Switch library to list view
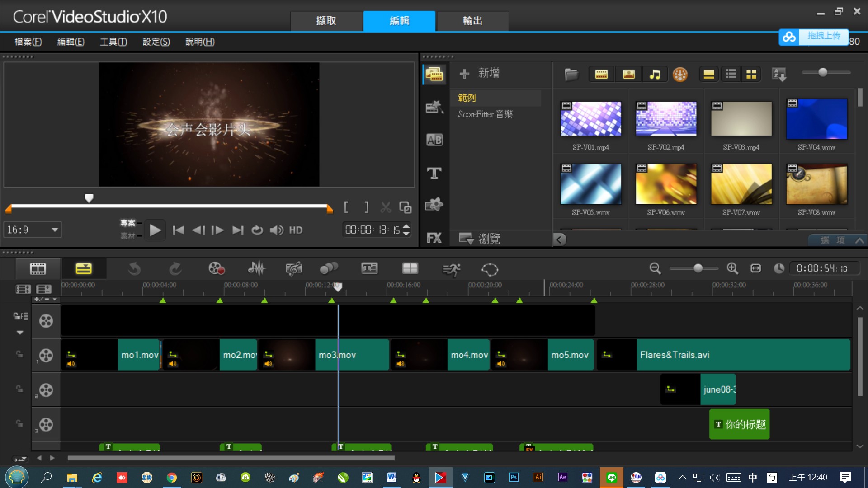Screen dimensions: 868x488 coord(731,75)
